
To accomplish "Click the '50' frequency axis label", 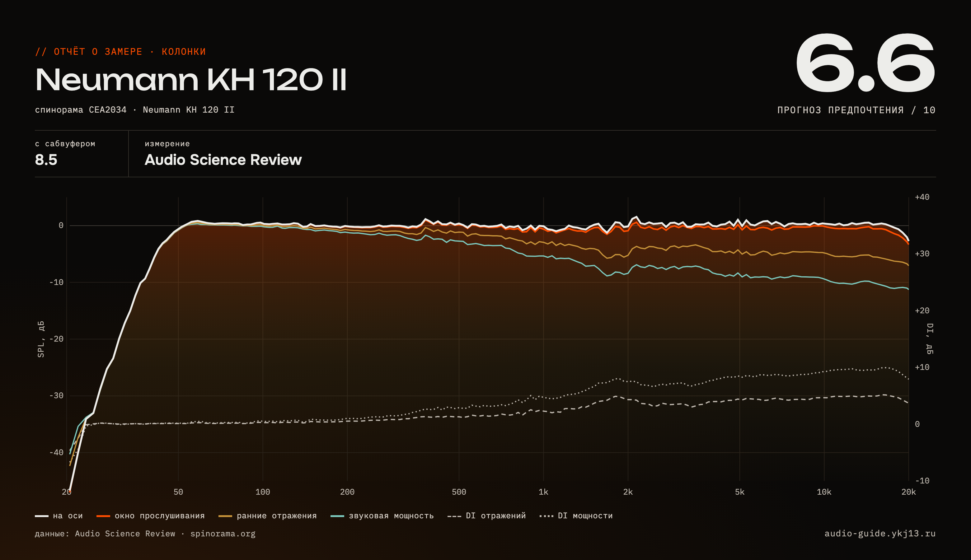I will [x=178, y=492].
